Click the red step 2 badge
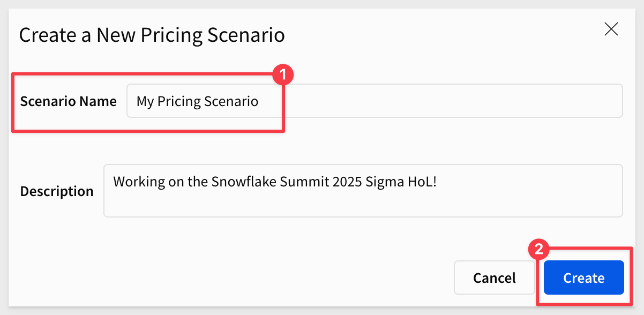Image resolution: width=644 pixels, height=315 pixels. pyautogui.click(x=539, y=249)
